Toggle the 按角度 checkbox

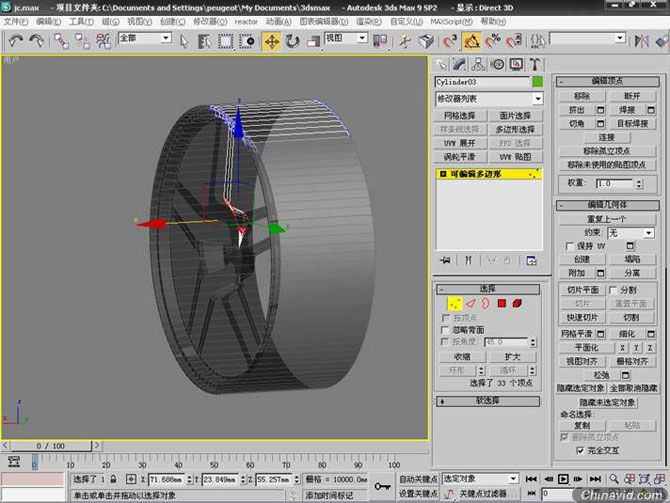445,342
